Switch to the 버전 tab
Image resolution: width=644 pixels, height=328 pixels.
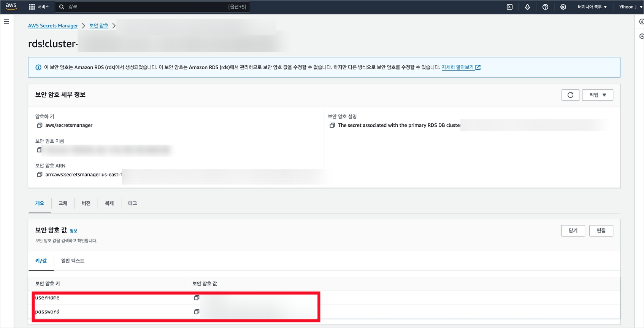click(x=86, y=203)
